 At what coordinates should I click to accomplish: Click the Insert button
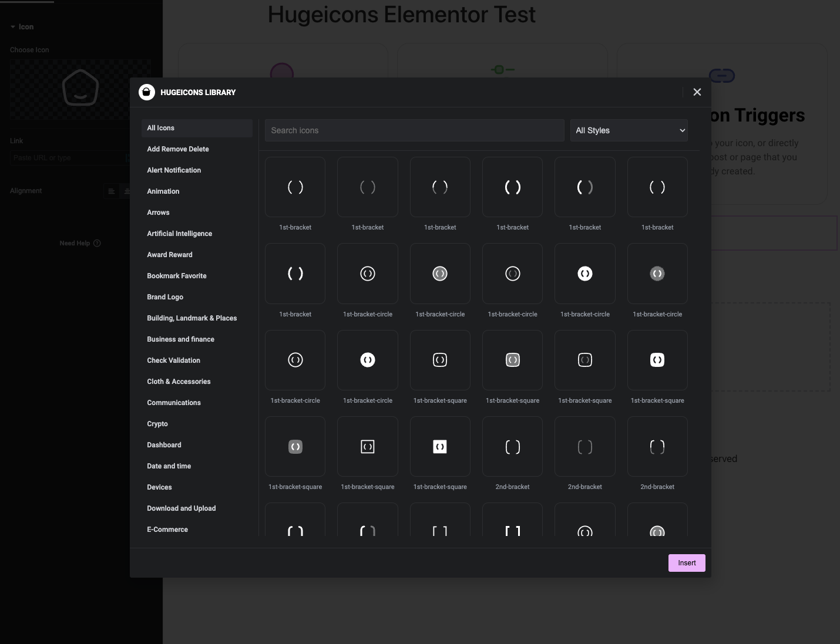point(687,562)
